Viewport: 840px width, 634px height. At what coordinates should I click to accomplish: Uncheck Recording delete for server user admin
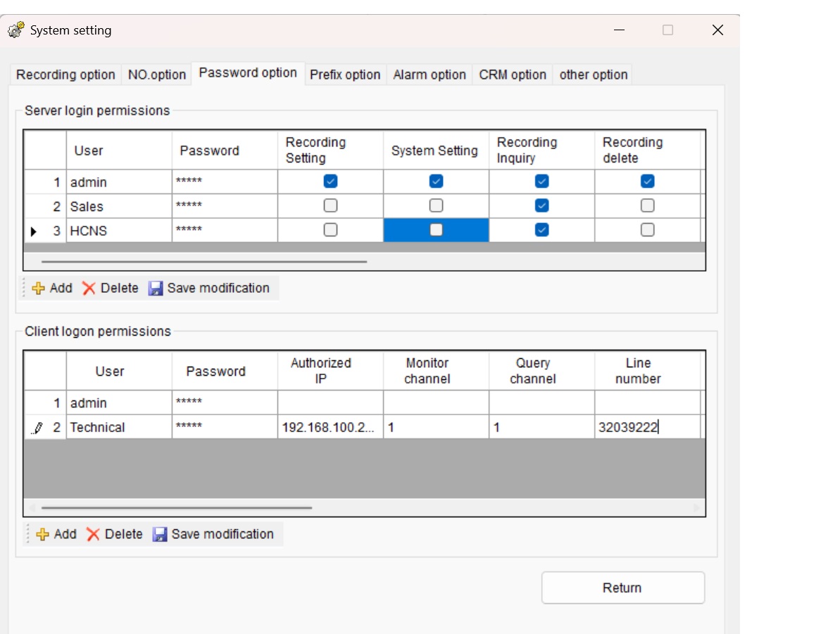coord(647,181)
